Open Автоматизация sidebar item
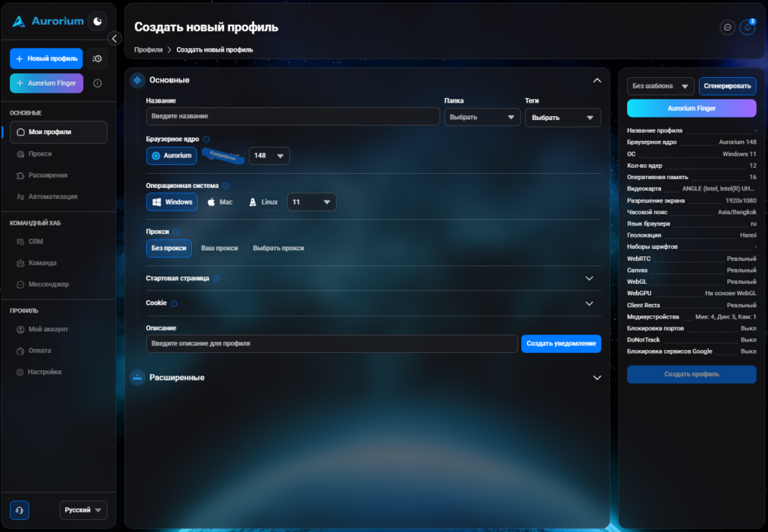 point(58,197)
